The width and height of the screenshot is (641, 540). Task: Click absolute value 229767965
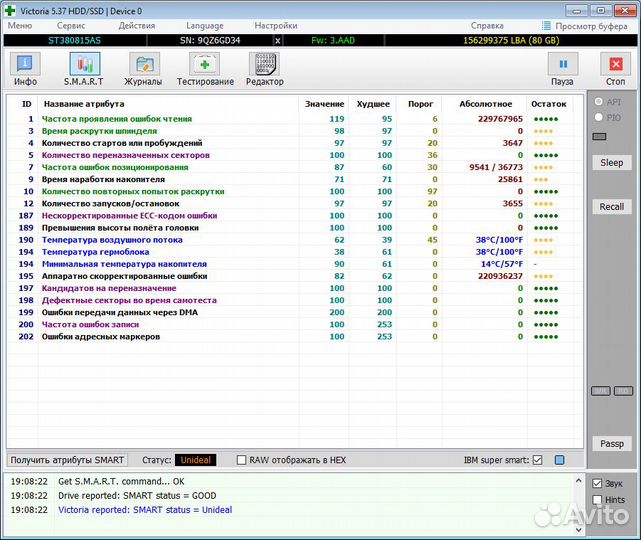[500, 119]
